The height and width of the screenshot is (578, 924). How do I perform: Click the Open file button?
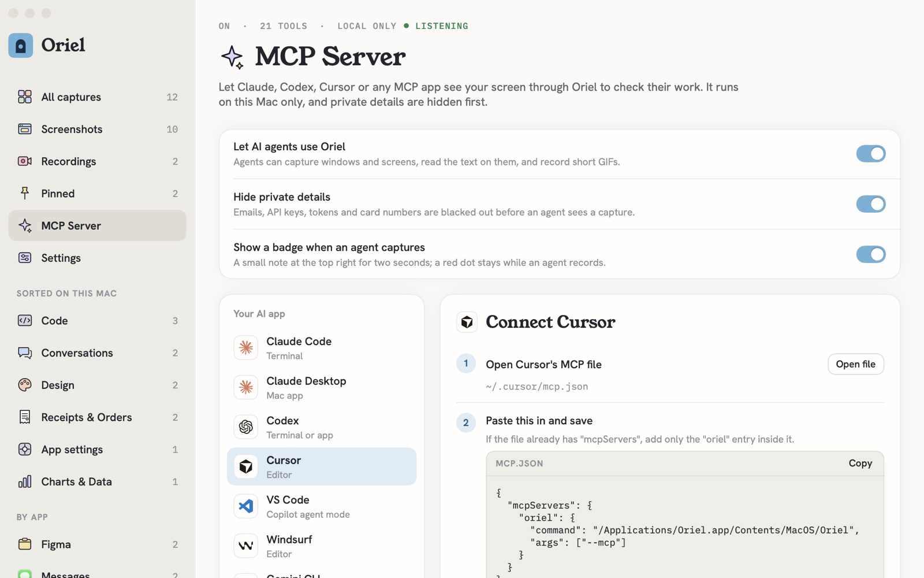coord(856,364)
